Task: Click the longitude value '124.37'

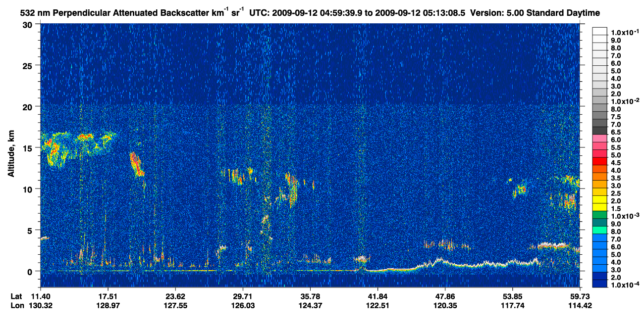Action: click(x=310, y=305)
